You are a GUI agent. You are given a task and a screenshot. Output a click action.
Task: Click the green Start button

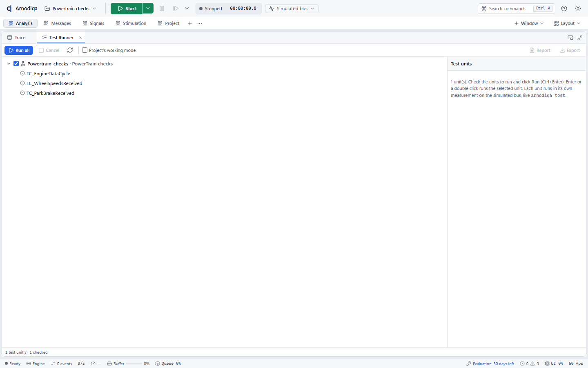tap(127, 9)
